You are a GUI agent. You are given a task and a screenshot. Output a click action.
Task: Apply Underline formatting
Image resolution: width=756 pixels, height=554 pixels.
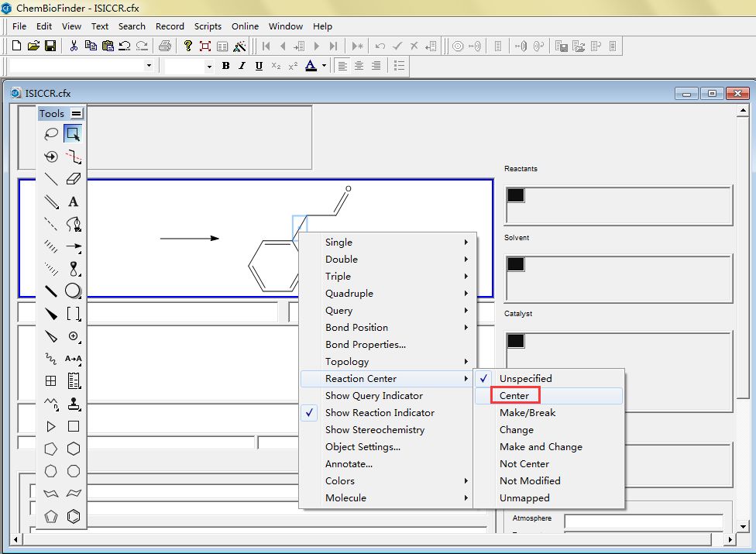(x=259, y=66)
